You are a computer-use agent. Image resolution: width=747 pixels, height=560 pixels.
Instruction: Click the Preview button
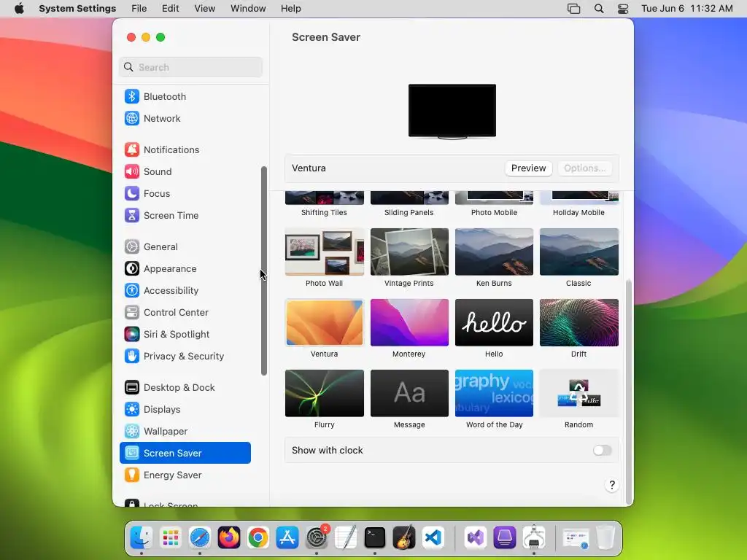tap(528, 168)
